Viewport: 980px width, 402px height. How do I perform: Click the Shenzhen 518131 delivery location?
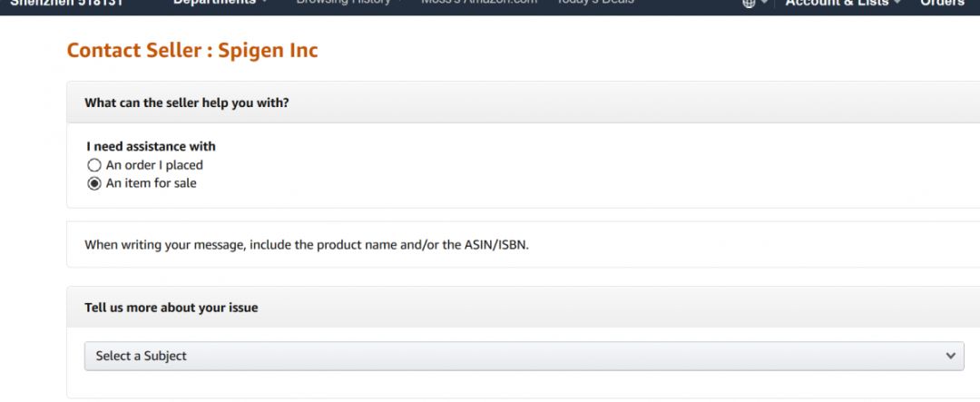[66, 3]
